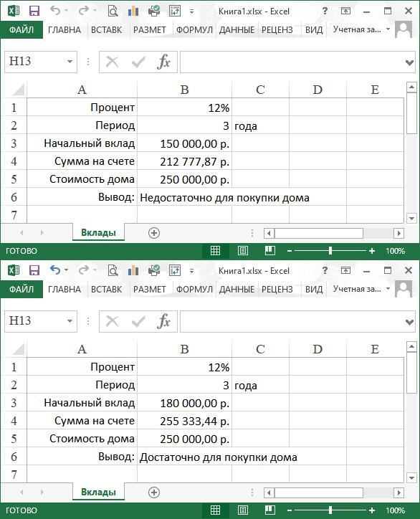Click the top window's horizontal scroll right arrow
The width and height of the screenshot is (420, 519).
398,234
